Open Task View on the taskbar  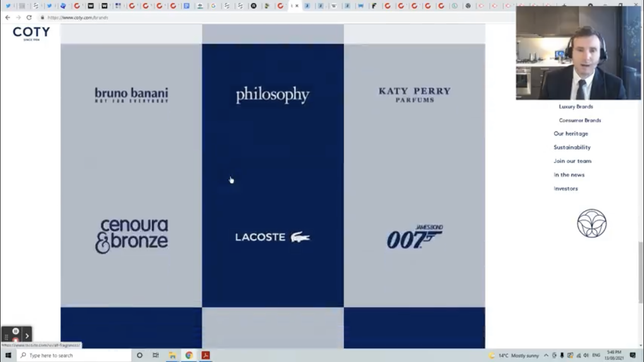coord(155,355)
